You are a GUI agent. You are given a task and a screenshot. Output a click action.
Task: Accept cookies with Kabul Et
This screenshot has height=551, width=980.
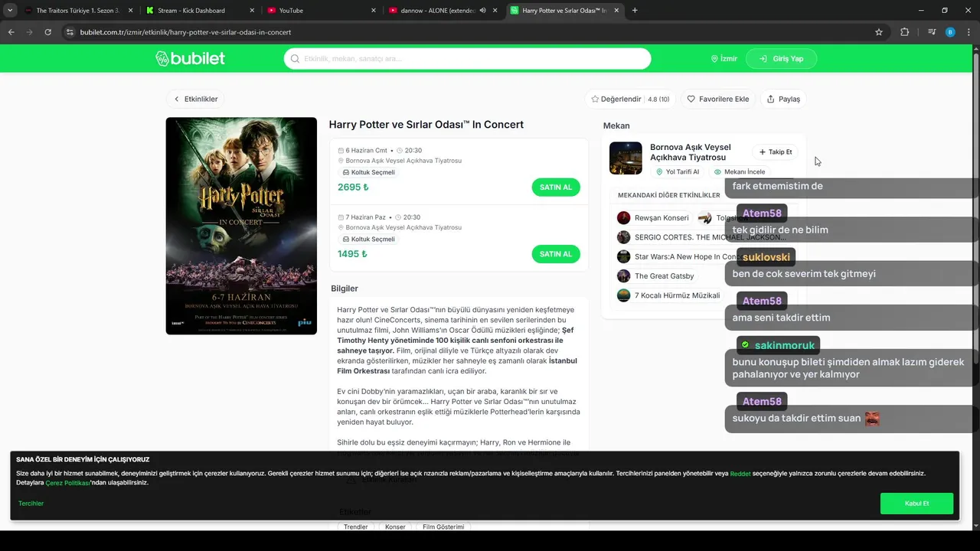point(916,504)
